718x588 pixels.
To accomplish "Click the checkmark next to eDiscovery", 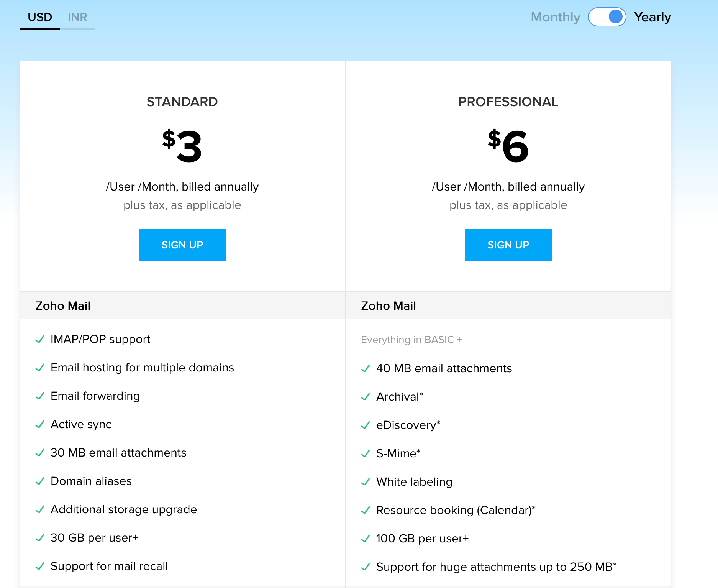I will pyautogui.click(x=366, y=425).
